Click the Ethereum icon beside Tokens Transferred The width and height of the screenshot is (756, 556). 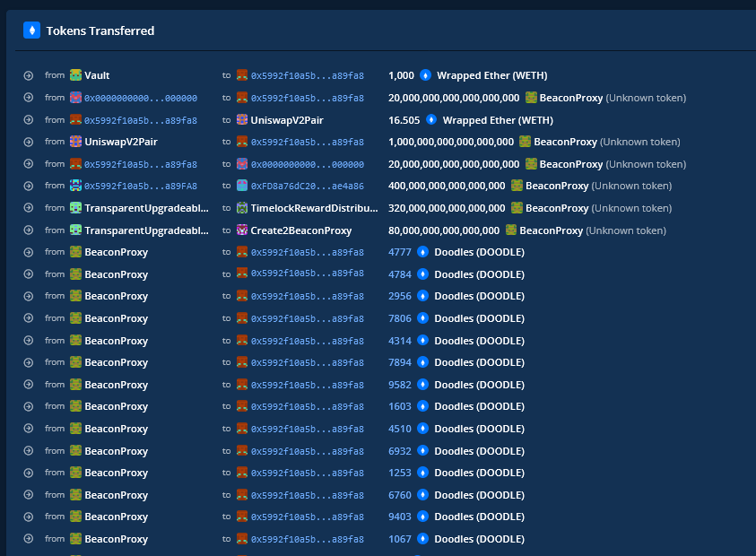coord(31,30)
